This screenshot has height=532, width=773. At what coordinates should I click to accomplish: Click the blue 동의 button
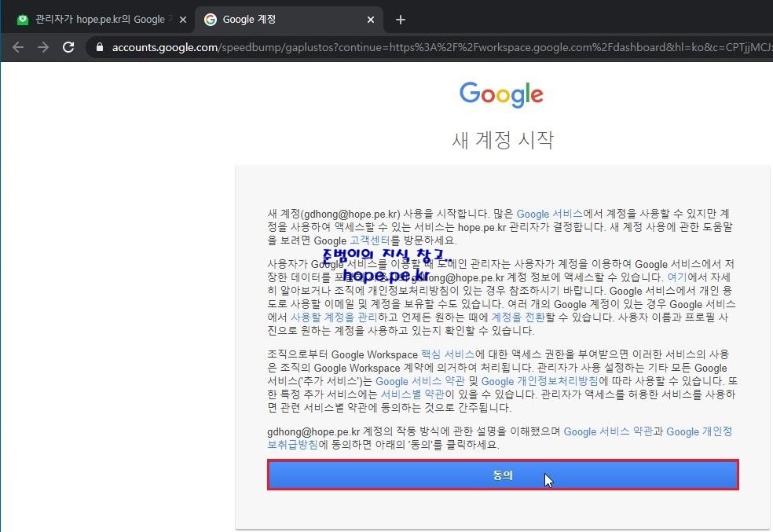click(503, 475)
